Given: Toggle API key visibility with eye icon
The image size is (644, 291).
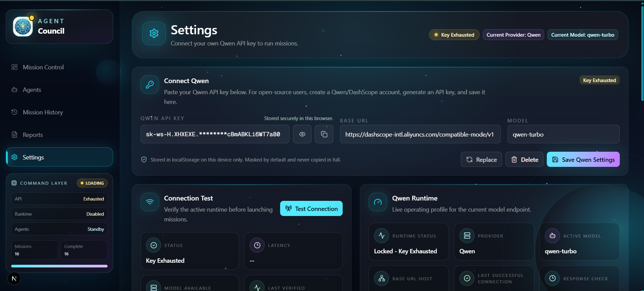Looking at the screenshot, I should pos(302,134).
